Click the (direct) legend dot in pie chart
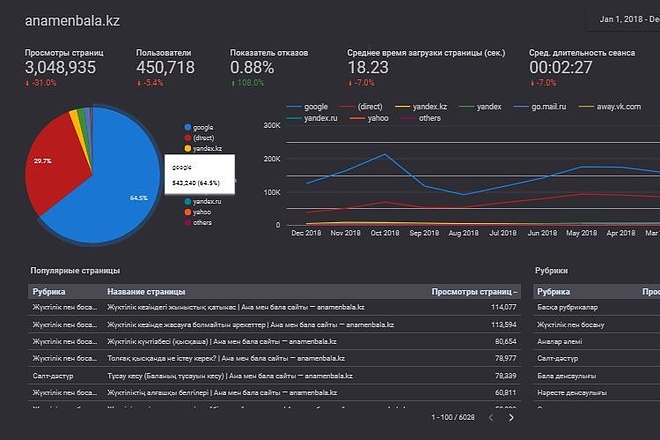The height and width of the screenshot is (440, 660). click(188, 138)
